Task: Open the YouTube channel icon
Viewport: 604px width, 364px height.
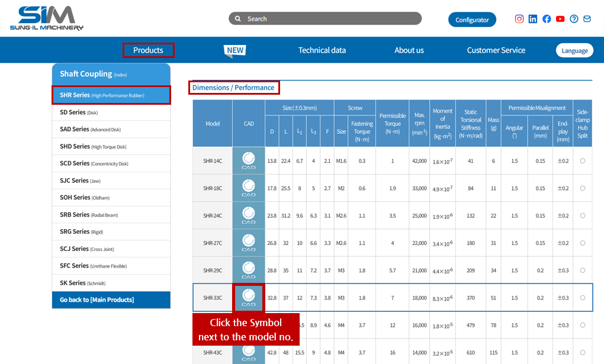Action: (x=560, y=19)
